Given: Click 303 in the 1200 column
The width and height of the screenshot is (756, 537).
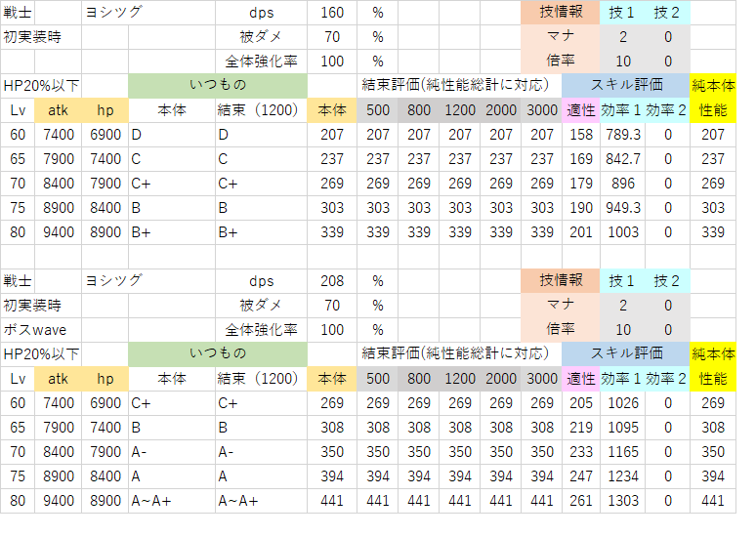Looking at the screenshot, I should tap(459, 208).
